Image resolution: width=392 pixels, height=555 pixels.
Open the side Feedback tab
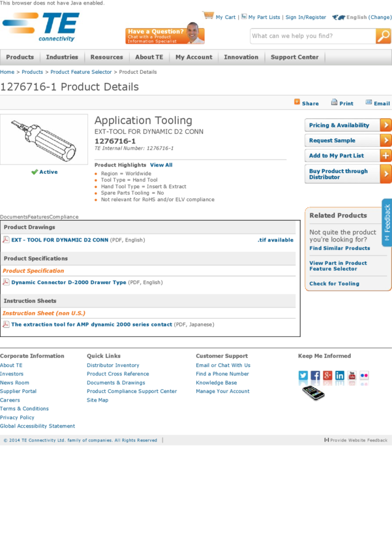pos(387,222)
